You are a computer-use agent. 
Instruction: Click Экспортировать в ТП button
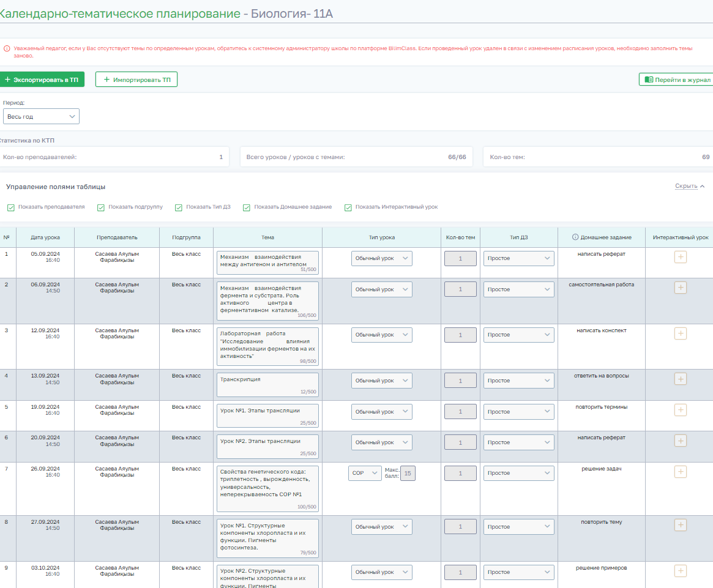(x=42, y=80)
